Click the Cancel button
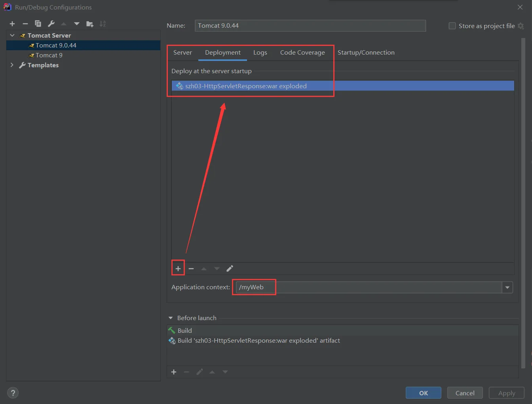Screen dimensions: 532x404 pyautogui.click(x=465, y=393)
